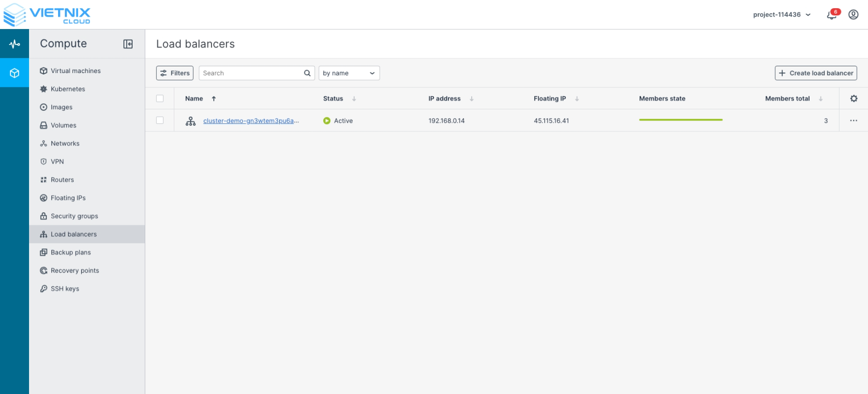The width and height of the screenshot is (868, 394).
Task: Go to Kubernetes menu item
Action: 87,89
